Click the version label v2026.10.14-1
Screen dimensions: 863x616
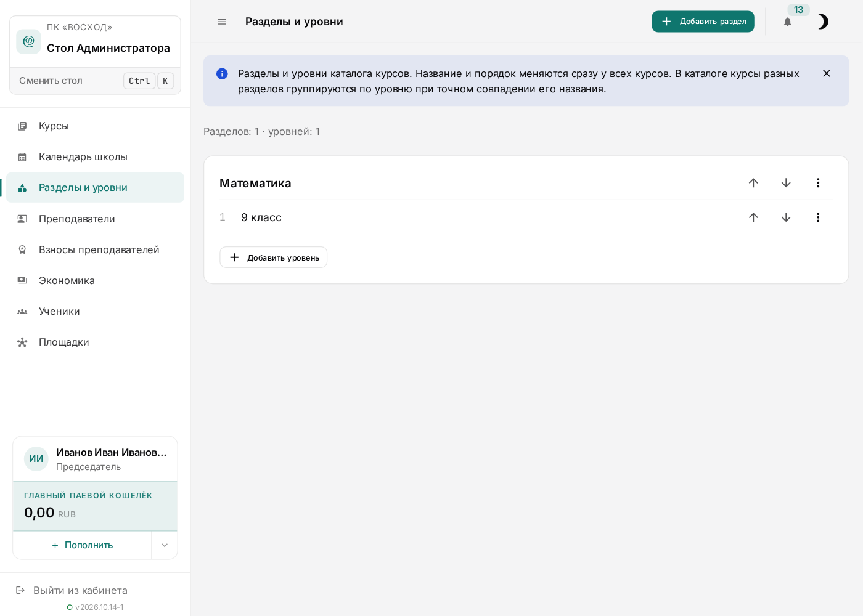point(99,607)
